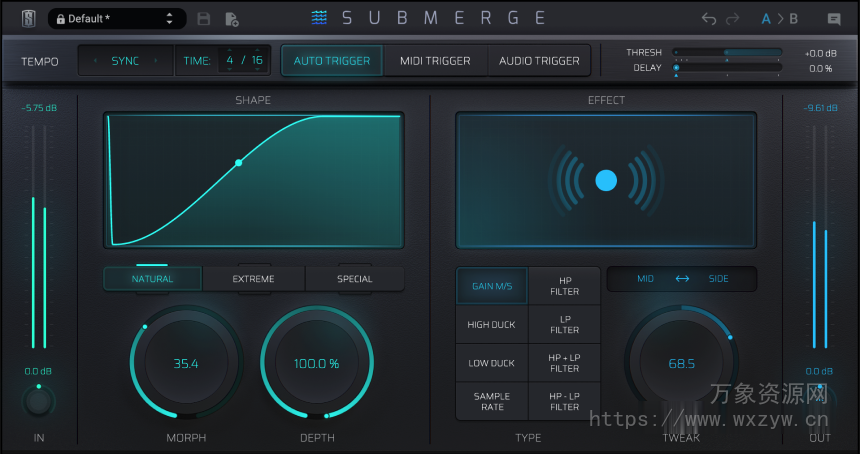Click the TIME numerator value 4
Screen dimensions: 860x454
point(230,60)
